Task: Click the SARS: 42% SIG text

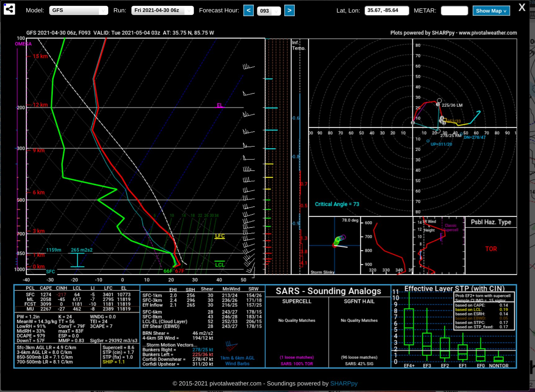Action: tap(359, 363)
